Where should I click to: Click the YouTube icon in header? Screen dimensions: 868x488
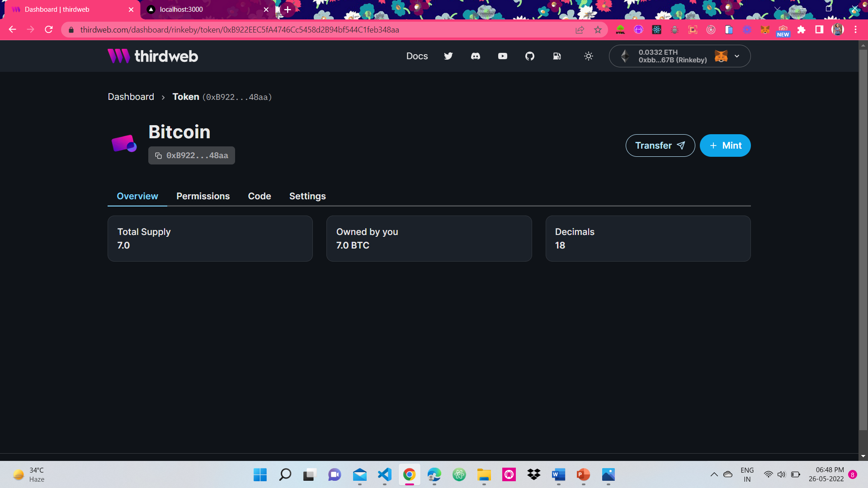click(x=502, y=56)
